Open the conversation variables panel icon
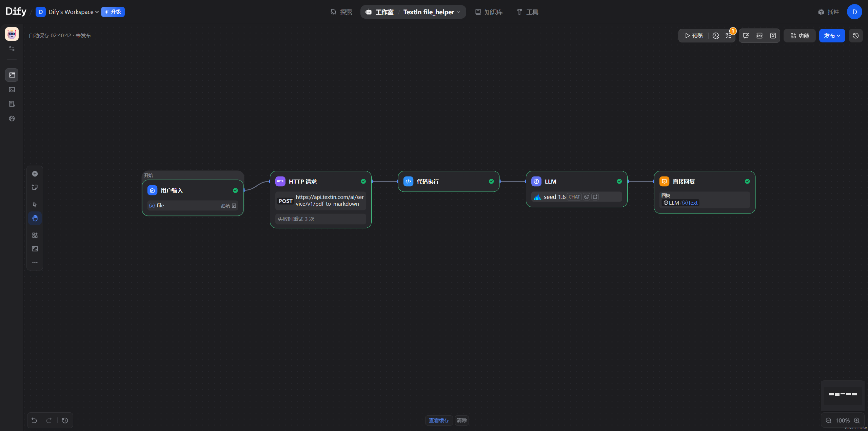This screenshot has width=868, height=431. 746,36
